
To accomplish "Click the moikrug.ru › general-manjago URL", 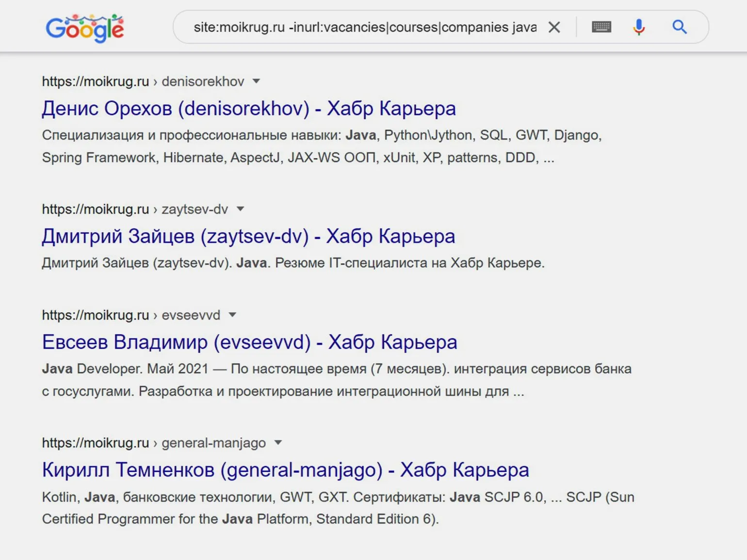I will tap(154, 443).
